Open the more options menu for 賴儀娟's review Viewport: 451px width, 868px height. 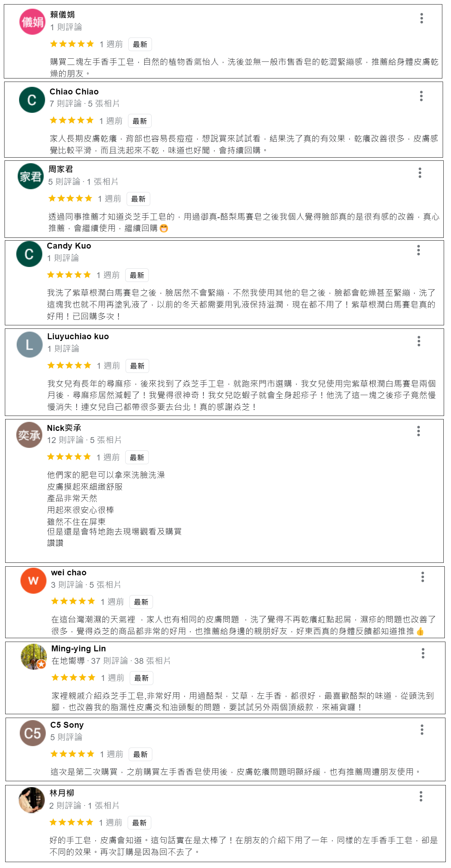pos(422,18)
